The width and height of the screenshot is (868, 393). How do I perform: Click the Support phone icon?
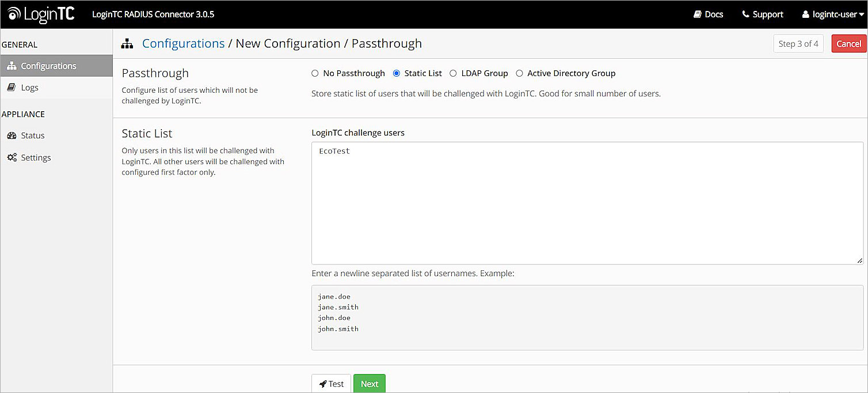(745, 14)
